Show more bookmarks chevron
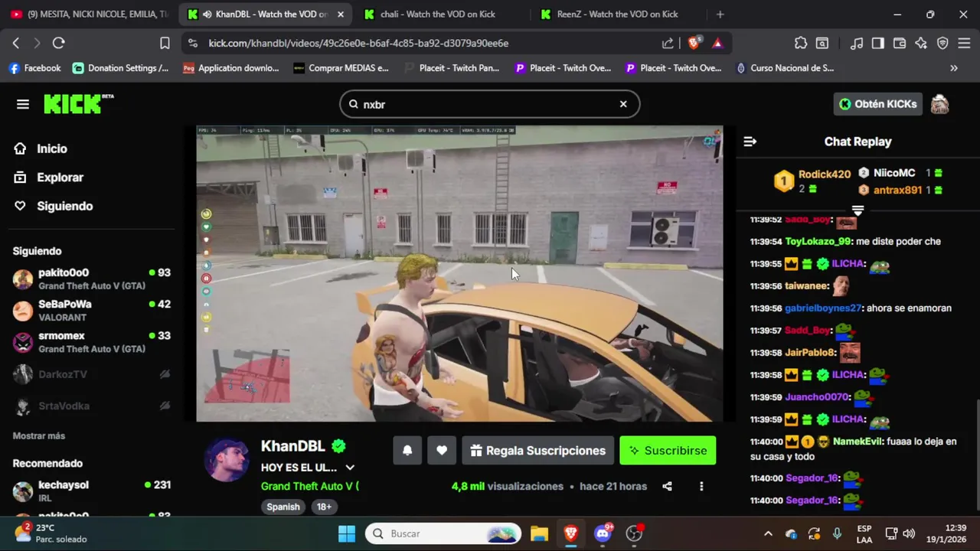This screenshot has height=551, width=980. click(x=954, y=68)
